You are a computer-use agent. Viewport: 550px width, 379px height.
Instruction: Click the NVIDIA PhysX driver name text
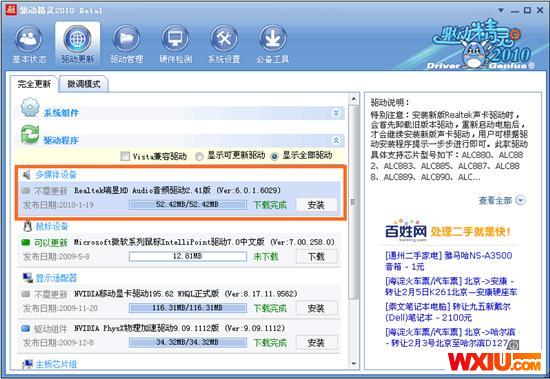[x=179, y=328]
